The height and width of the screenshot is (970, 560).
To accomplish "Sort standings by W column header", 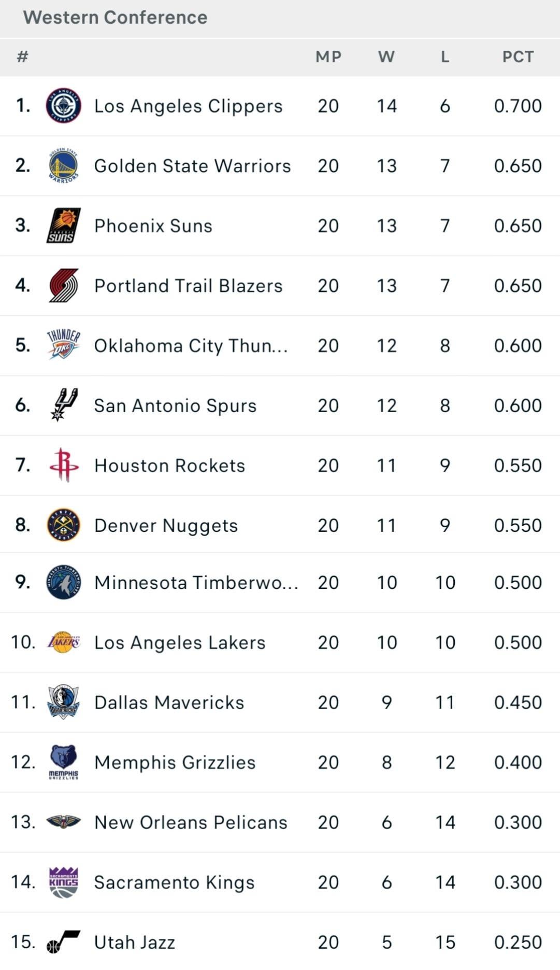I will pyautogui.click(x=386, y=57).
